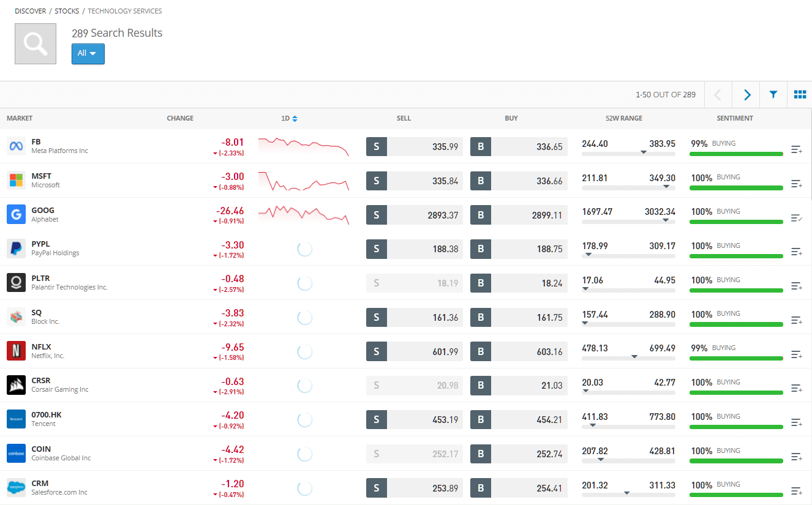
Task: Click the Meta Platforms logo icon
Action: coord(16,146)
